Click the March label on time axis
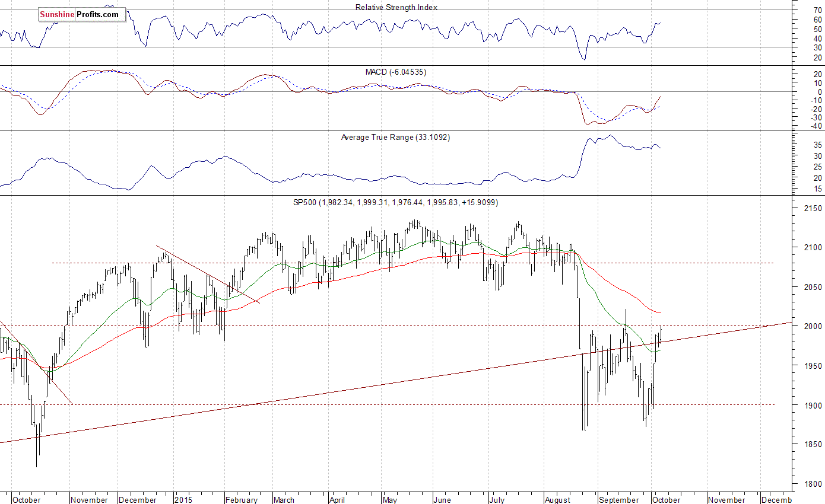825x504 pixels. coord(285,500)
